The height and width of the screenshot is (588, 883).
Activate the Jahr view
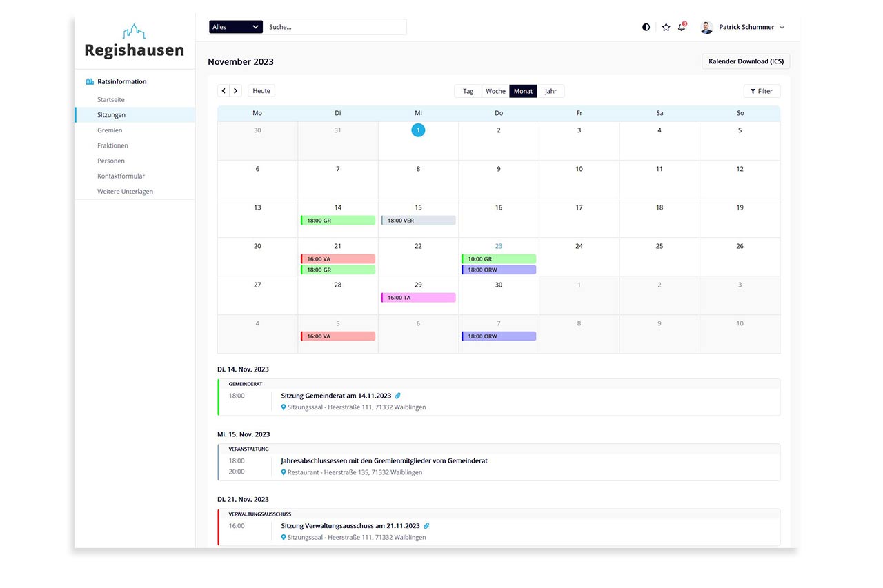pos(551,90)
